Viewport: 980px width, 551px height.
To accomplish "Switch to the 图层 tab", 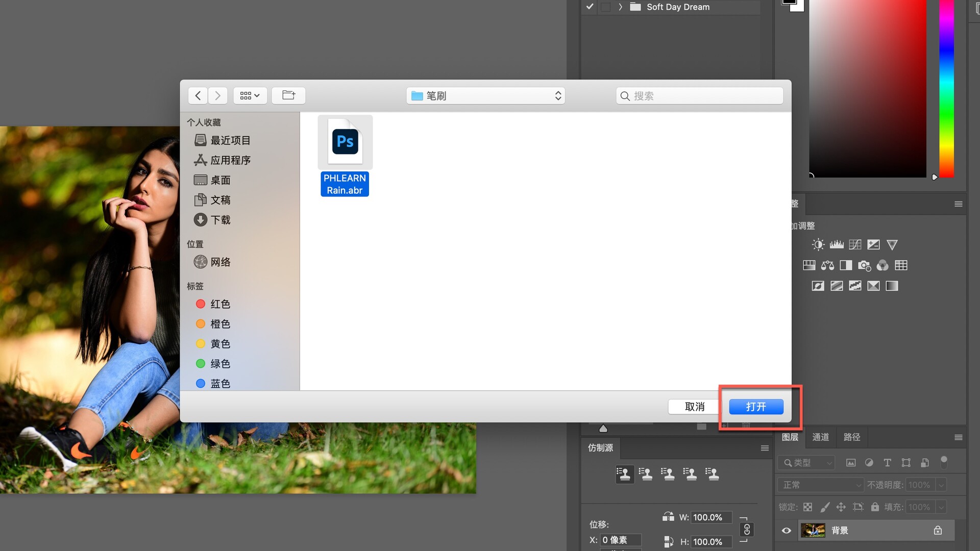I will (790, 437).
